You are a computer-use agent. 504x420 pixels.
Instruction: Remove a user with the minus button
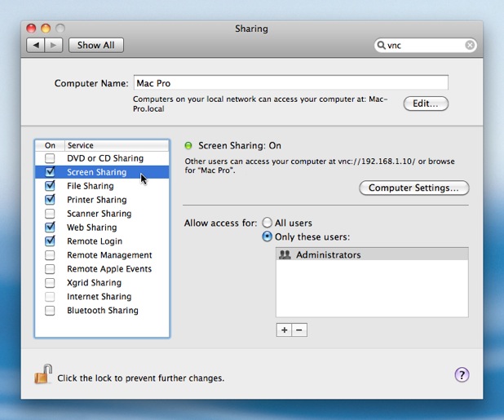[299, 330]
